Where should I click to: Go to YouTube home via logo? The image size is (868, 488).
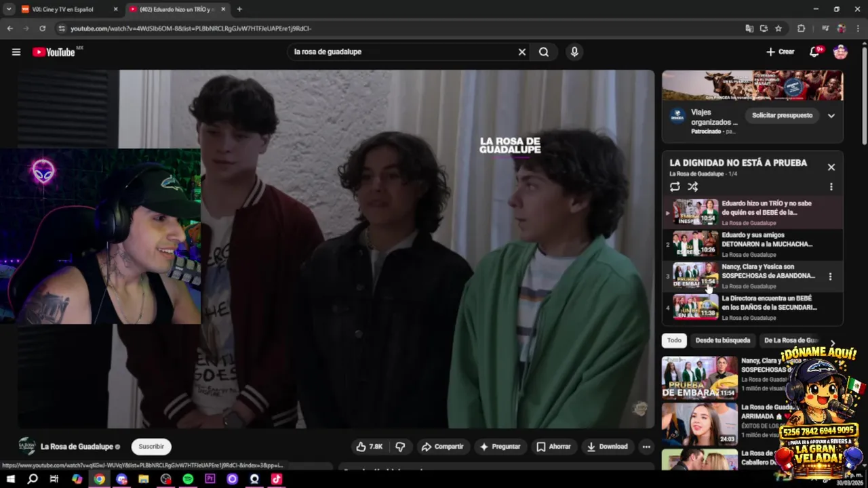(x=54, y=52)
